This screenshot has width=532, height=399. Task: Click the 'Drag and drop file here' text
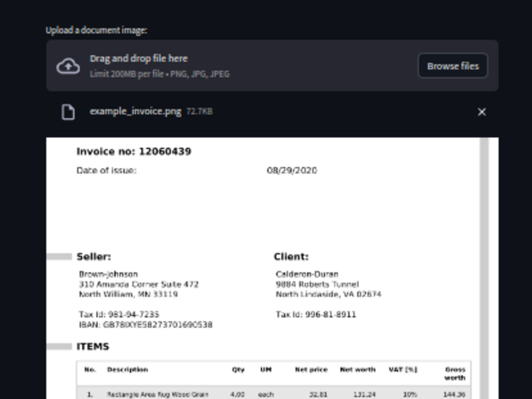point(138,59)
